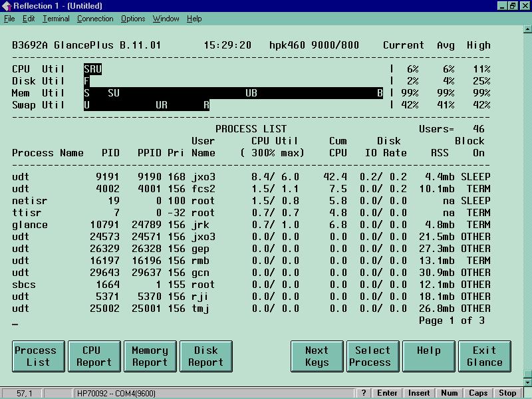Screen dimensions: 532x399
Task: Click the Reflection application icon in title bar
Action: click(7, 6)
